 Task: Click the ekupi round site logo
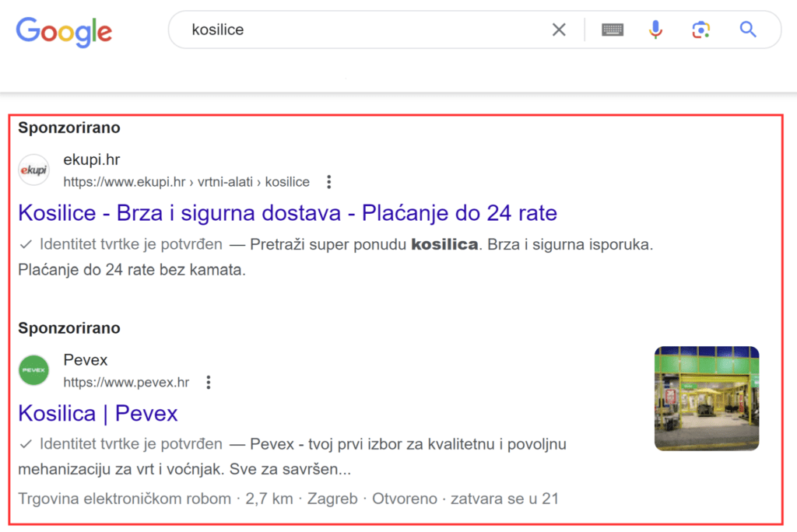click(x=33, y=170)
